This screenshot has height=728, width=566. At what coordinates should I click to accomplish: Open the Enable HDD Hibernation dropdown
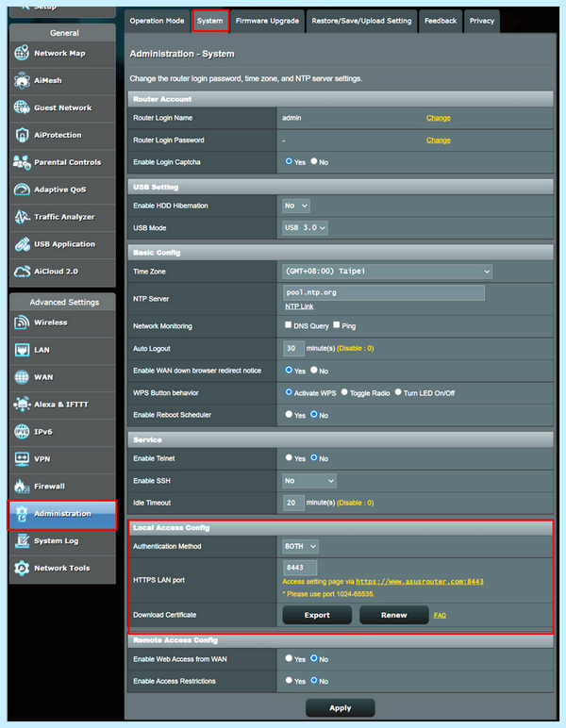pos(296,206)
